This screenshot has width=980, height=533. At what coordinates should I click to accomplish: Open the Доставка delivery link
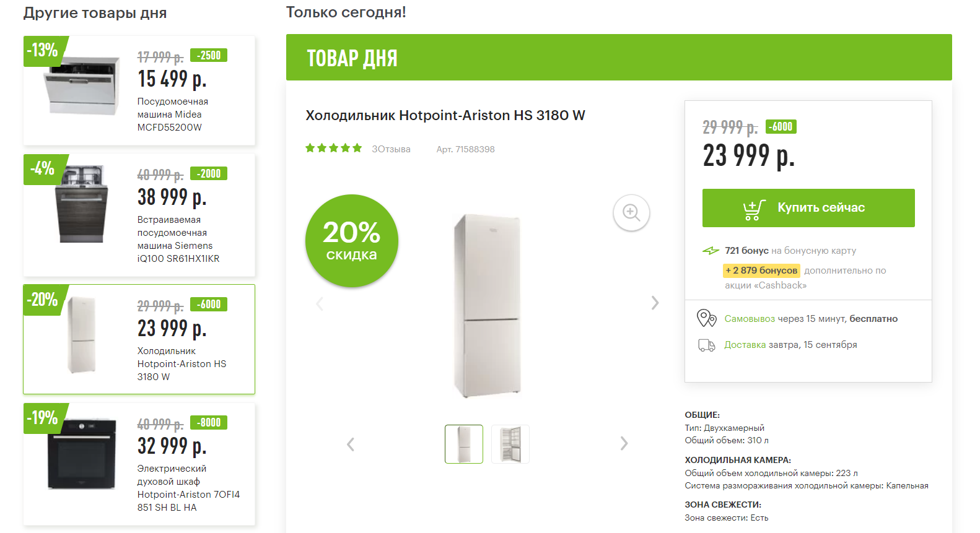(x=745, y=345)
